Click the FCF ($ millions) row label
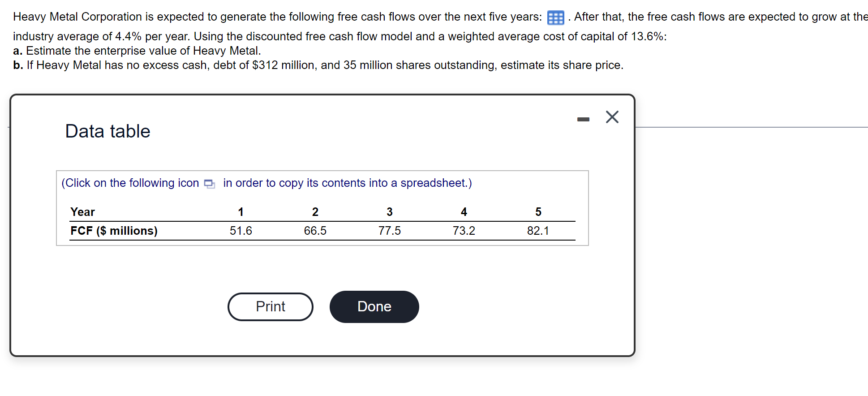 pos(114,231)
